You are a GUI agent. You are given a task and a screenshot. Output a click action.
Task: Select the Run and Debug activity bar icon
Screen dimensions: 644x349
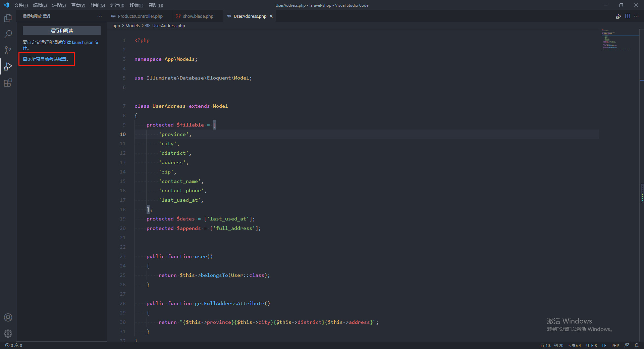tap(8, 66)
